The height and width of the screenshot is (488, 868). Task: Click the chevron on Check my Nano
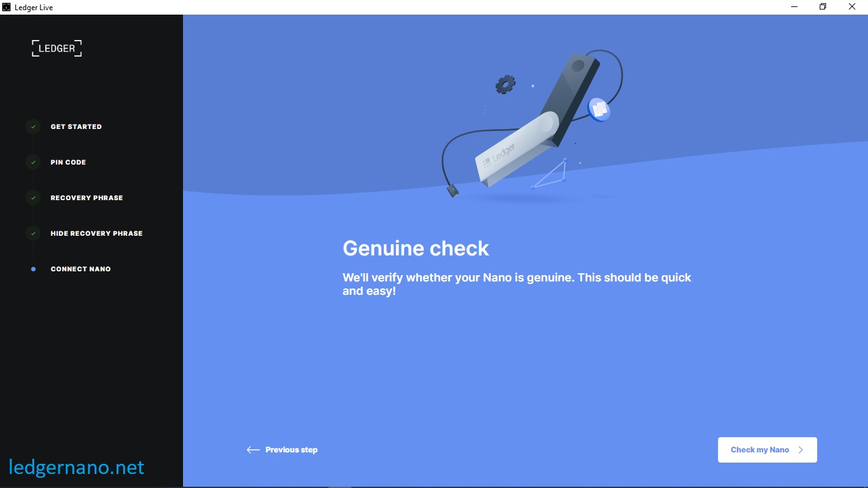pyautogui.click(x=801, y=450)
